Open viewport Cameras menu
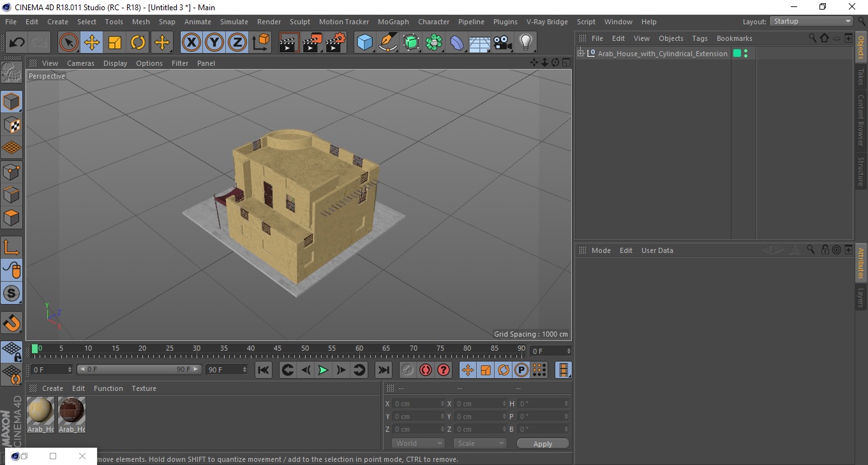This screenshot has height=465, width=868. tap(80, 63)
